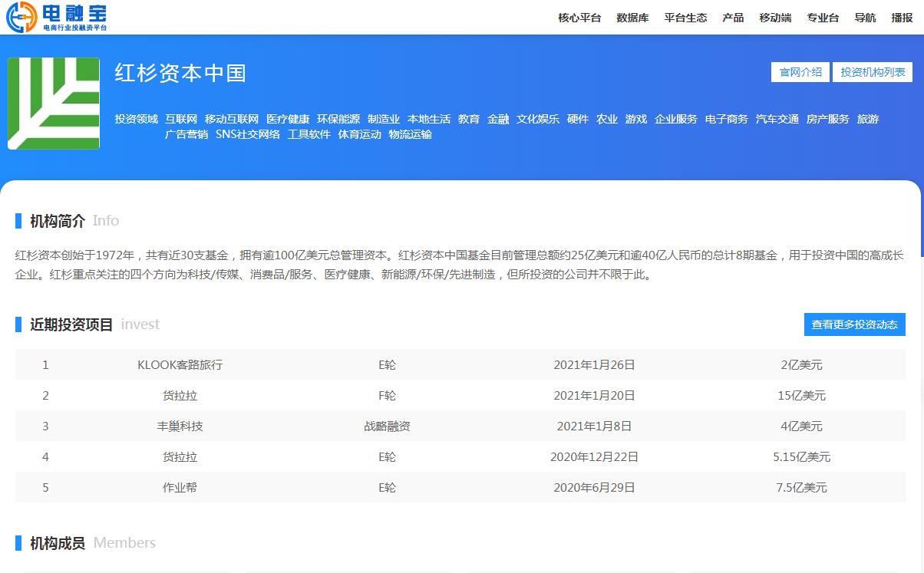Select the 物流运输 investment field tag
Viewport: 924px width, 573px height.
411,134
